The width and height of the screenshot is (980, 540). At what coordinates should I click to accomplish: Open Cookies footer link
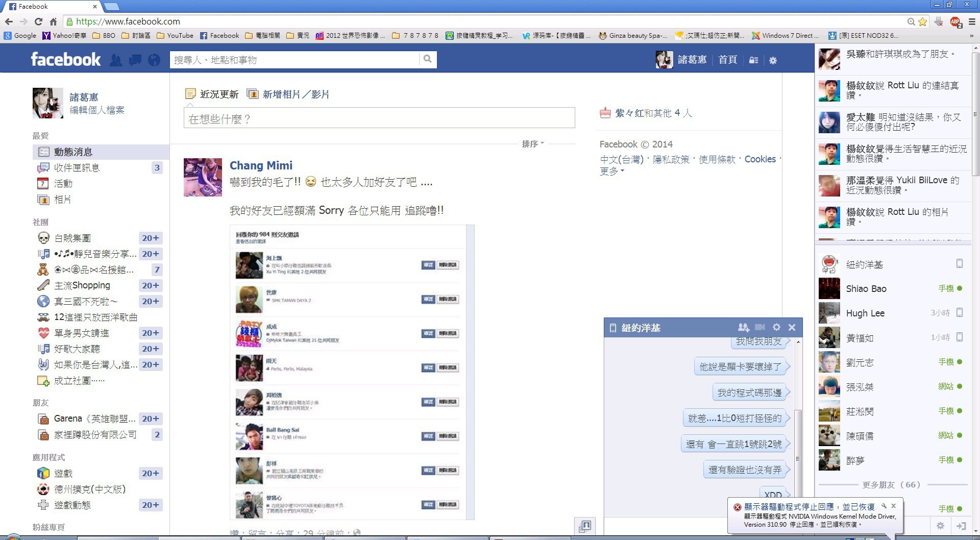pyautogui.click(x=760, y=159)
